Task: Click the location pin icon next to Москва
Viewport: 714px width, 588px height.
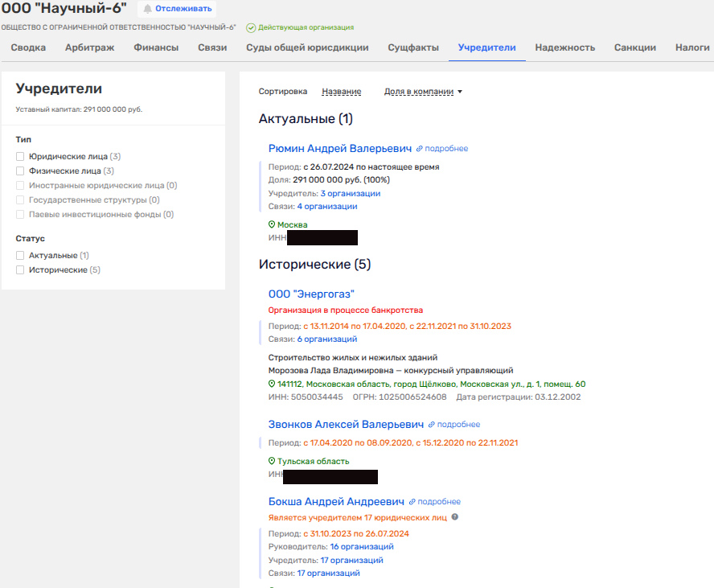Action: 272,225
